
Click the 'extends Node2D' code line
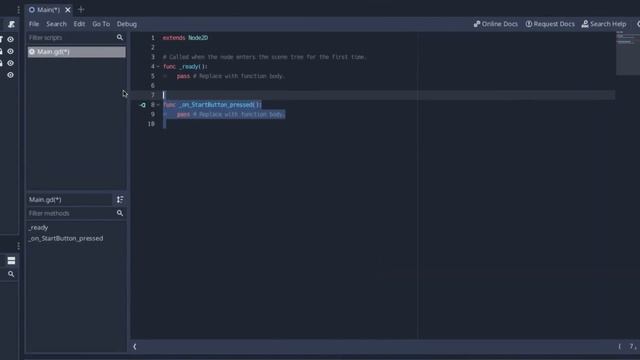point(185,38)
